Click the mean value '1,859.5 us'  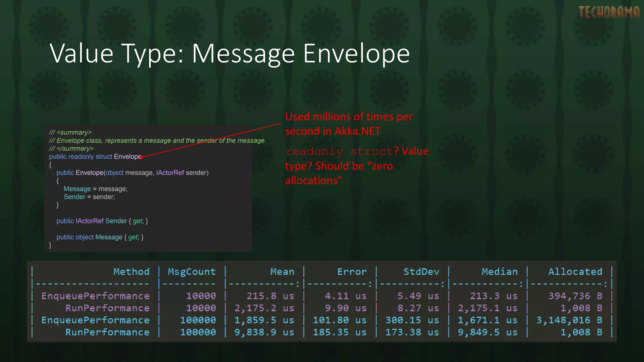point(264,320)
